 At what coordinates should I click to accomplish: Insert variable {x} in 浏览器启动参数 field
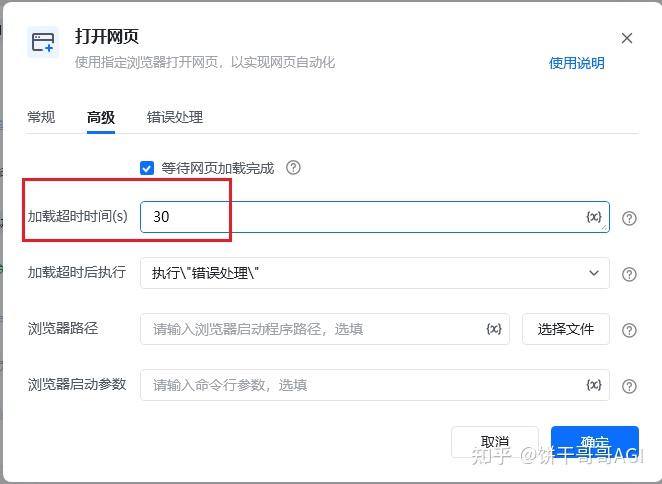594,385
